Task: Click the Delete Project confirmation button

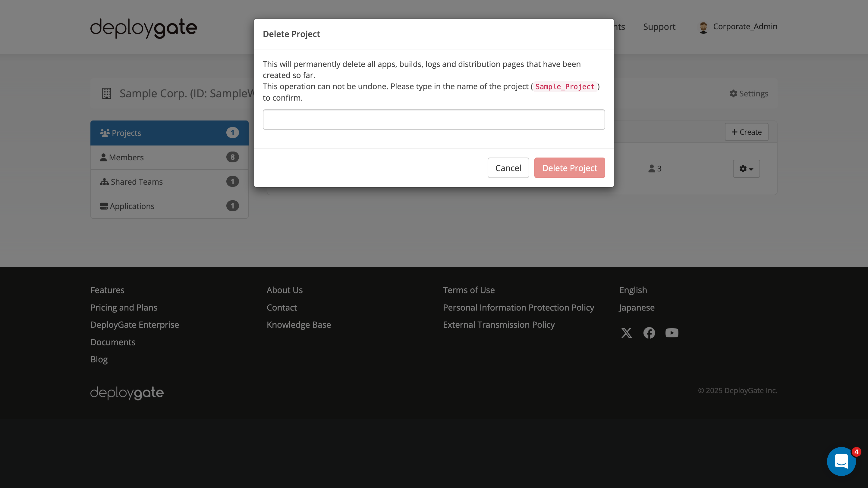Action: pos(569,168)
